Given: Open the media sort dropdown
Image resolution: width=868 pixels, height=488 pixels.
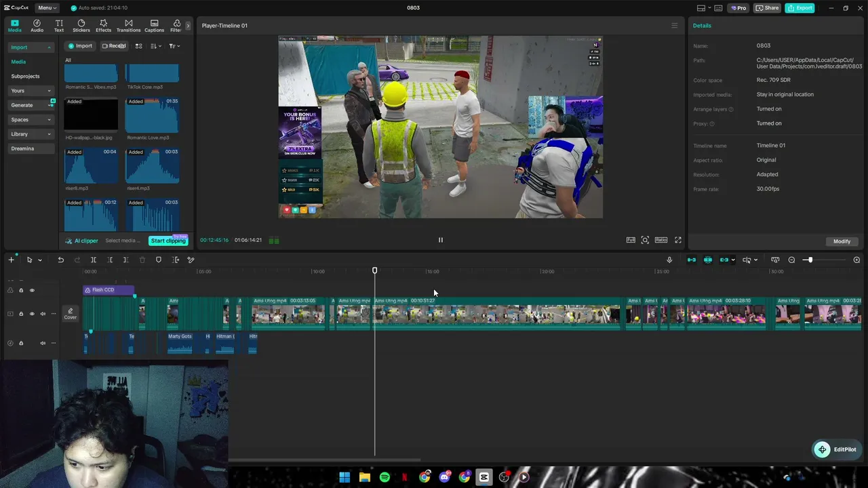Looking at the screenshot, I should [x=156, y=46].
